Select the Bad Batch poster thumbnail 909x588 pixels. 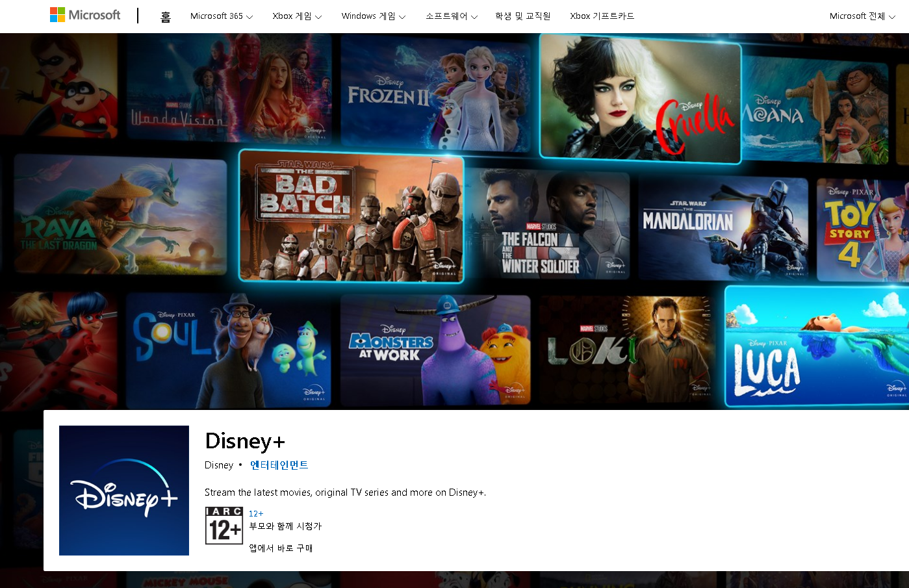352,216
